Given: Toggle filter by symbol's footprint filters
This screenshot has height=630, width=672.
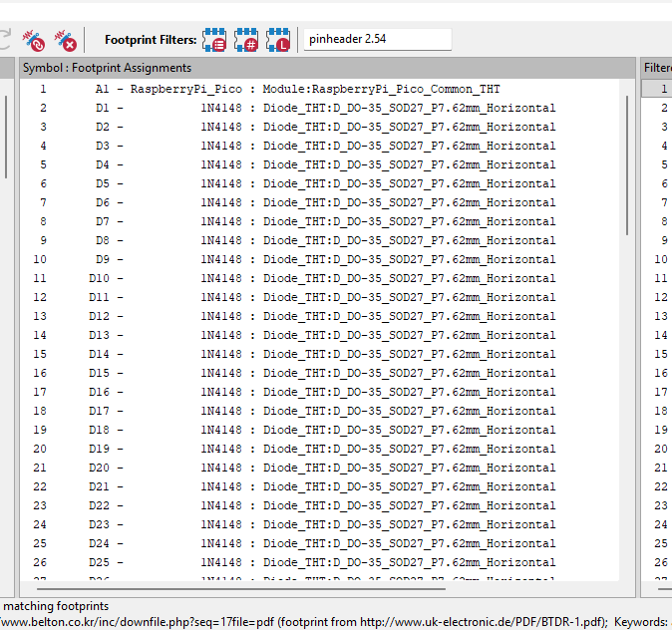Looking at the screenshot, I should (x=213, y=40).
